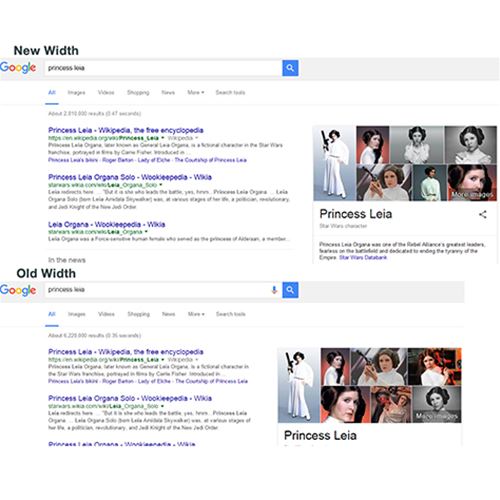Open 'Princess Leia's bikini' sitelink in New Width

73,160
